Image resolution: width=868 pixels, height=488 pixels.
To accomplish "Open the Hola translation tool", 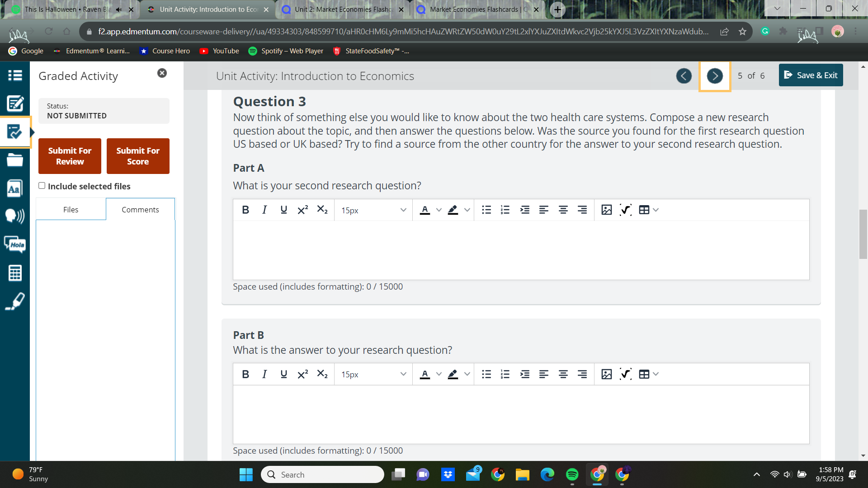I will pos(15,244).
